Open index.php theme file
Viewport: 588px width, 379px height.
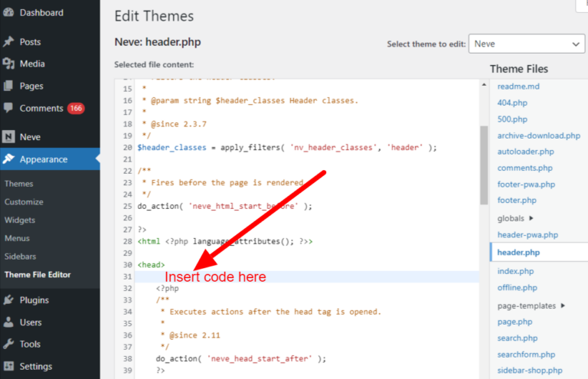click(x=514, y=270)
